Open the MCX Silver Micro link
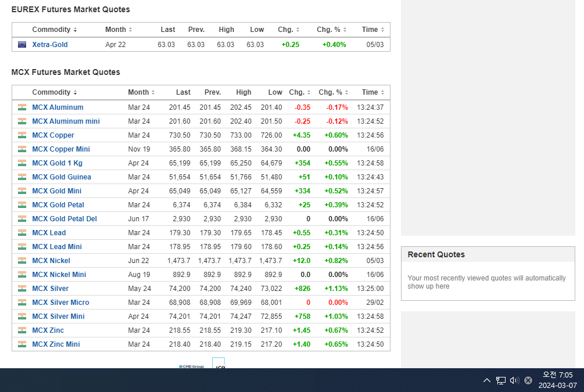Viewport: 584px width, 392px height. pyautogui.click(x=60, y=303)
